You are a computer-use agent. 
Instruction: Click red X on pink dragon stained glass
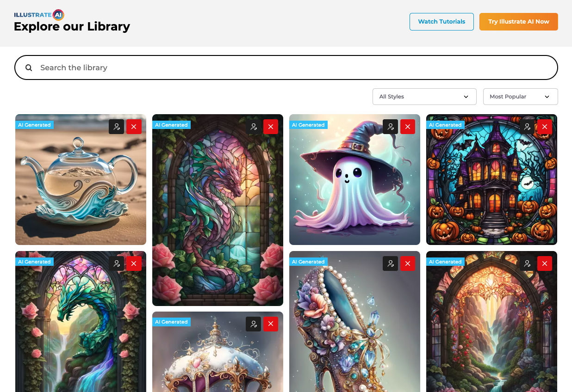click(271, 127)
